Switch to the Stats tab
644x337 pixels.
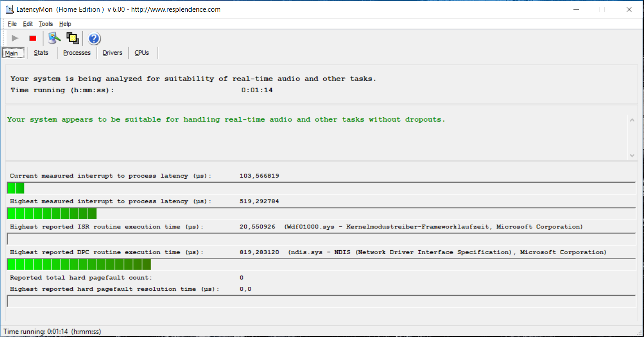click(41, 53)
